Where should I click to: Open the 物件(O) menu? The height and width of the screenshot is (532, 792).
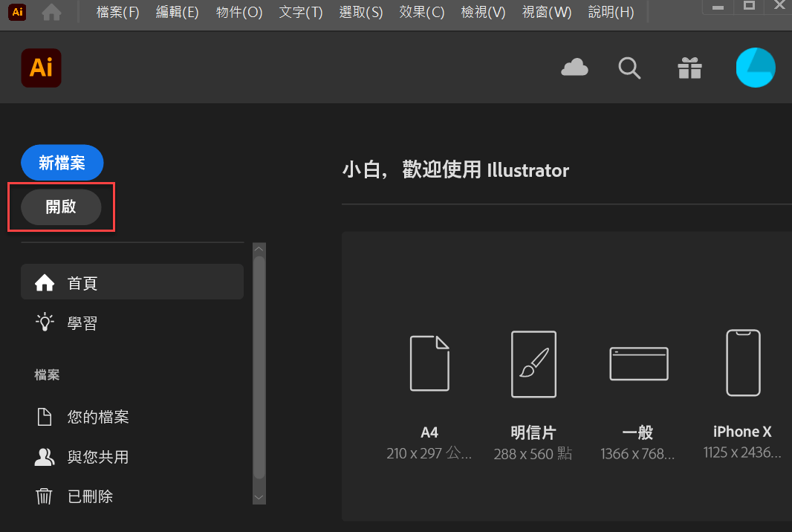[239, 12]
